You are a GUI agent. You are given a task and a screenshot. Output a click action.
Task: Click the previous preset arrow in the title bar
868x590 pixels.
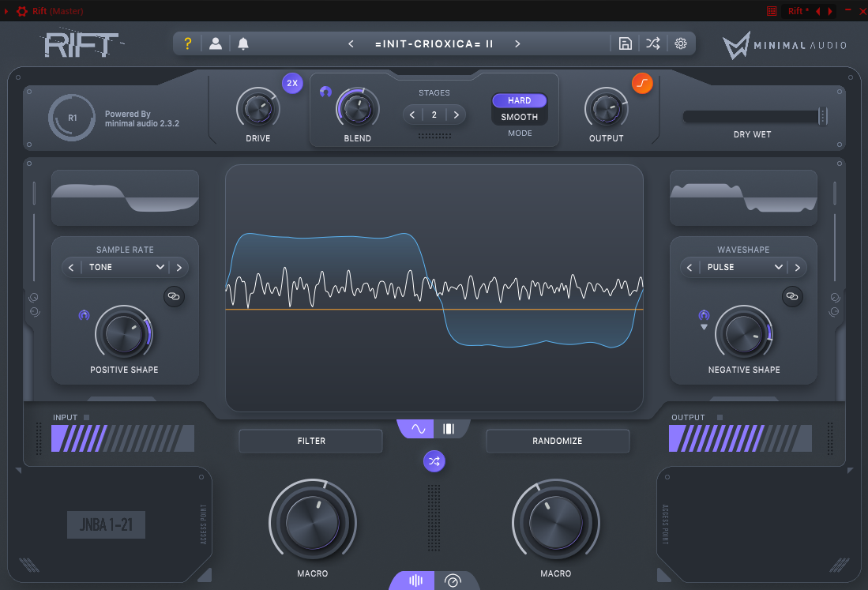[817, 11]
